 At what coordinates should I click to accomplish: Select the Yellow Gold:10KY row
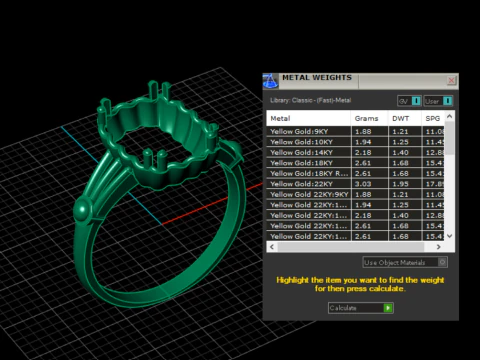[x=355, y=142]
